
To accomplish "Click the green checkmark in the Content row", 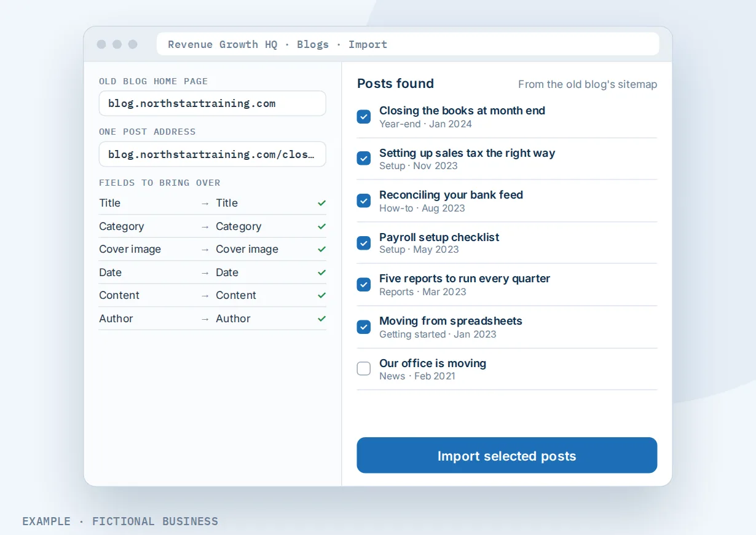I will point(321,295).
